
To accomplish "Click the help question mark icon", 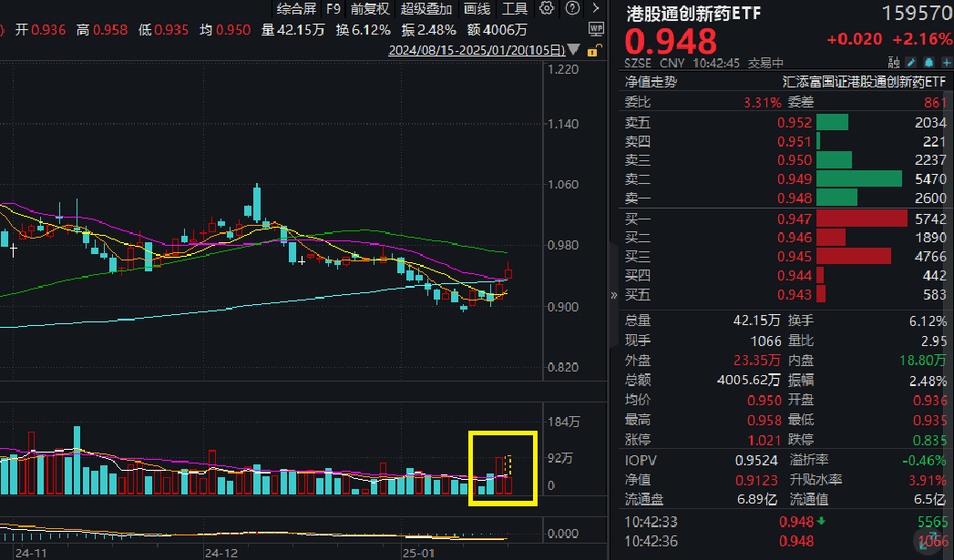I will tap(570, 9).
